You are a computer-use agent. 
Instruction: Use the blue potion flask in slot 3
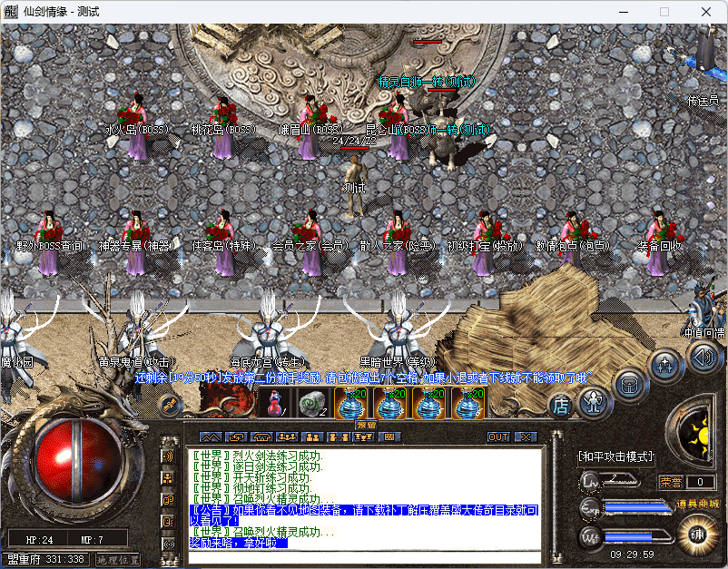(351, 403)
